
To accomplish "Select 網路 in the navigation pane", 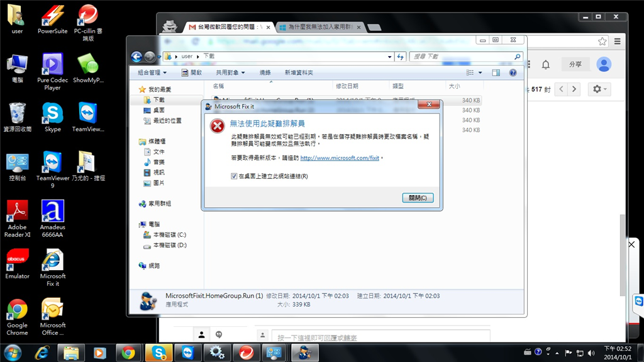I will (x=150, y=266).
